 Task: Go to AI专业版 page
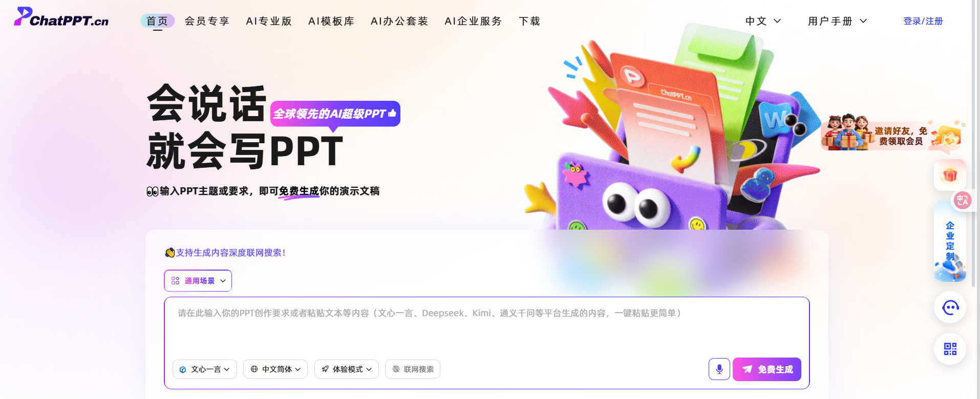tap(269, 21)
